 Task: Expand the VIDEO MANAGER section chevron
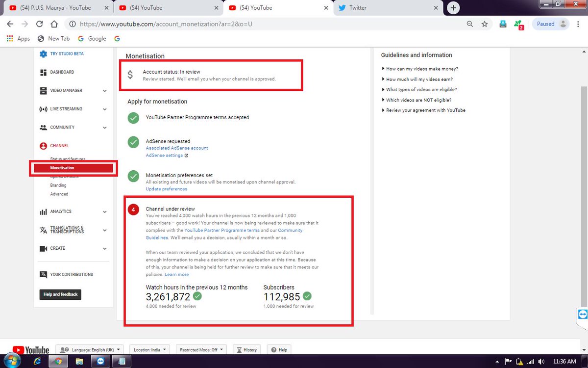[105, 91]
